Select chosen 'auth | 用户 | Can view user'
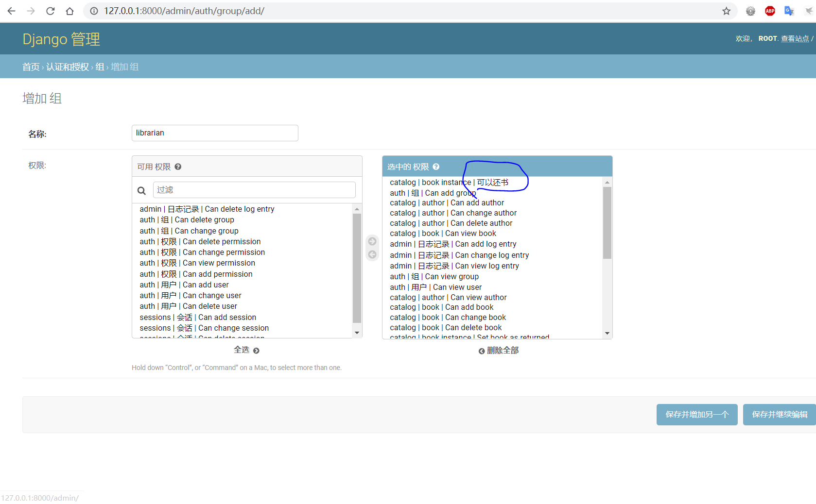 492,287
